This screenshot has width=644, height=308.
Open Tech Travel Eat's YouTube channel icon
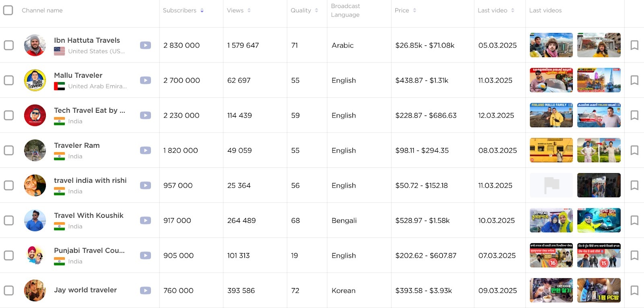[145, 115]
